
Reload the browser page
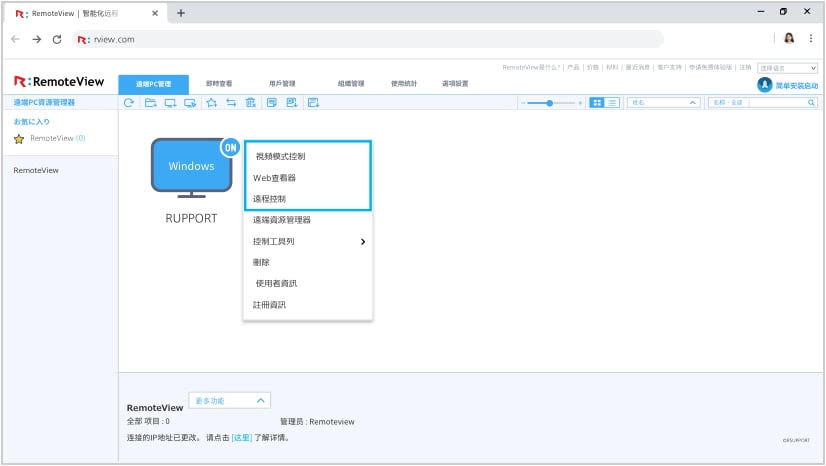[57, 39]
